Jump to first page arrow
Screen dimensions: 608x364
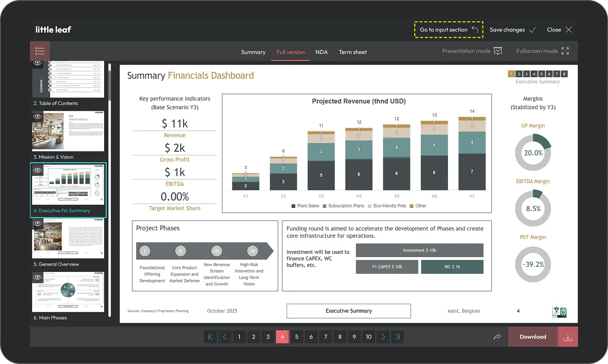pos(210,337)
